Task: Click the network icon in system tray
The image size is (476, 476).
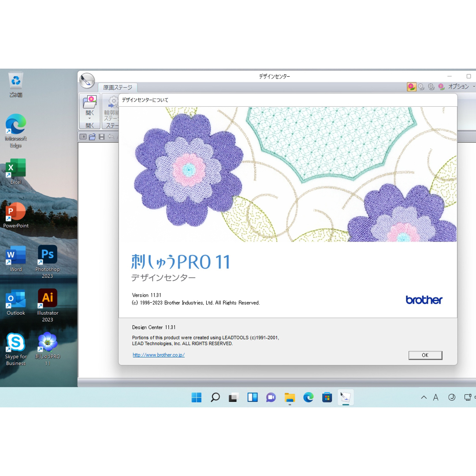Action: (x=468, y=397)
